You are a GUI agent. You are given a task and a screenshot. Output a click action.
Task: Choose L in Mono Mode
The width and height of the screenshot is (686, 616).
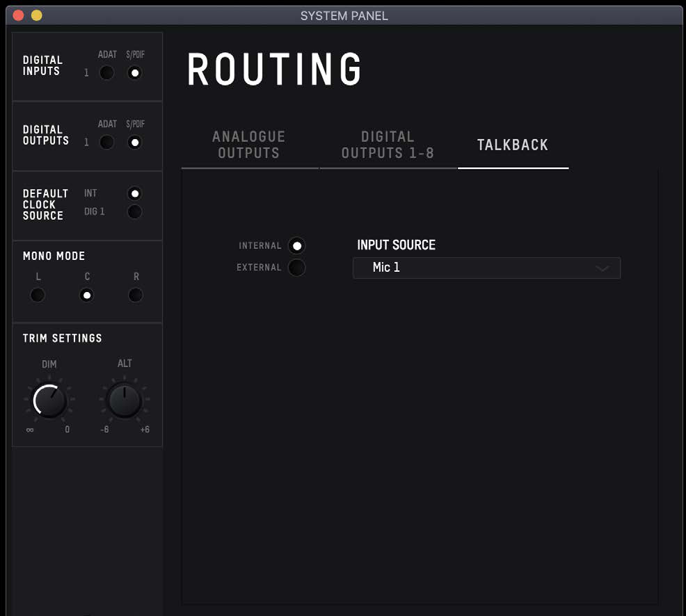38,295
